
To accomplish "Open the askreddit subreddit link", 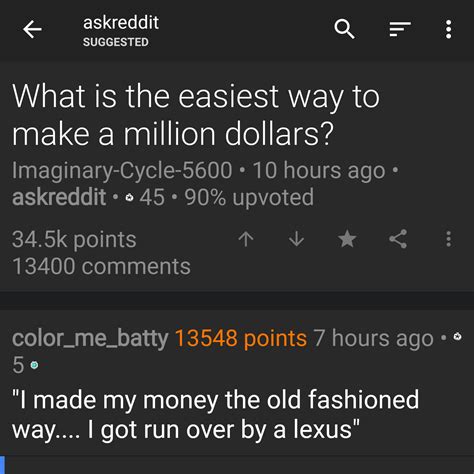I will 59,197.
